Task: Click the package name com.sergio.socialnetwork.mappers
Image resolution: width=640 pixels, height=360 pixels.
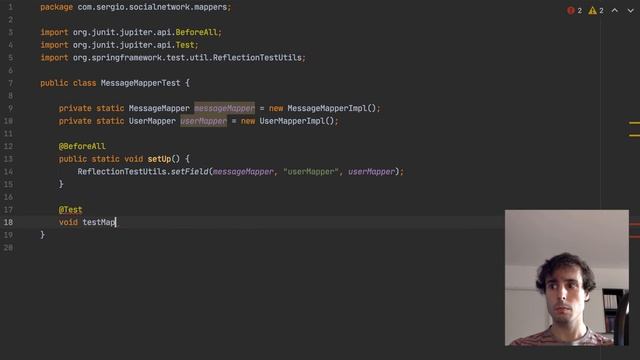Action: pyautogui.click(x=152, y=7)
